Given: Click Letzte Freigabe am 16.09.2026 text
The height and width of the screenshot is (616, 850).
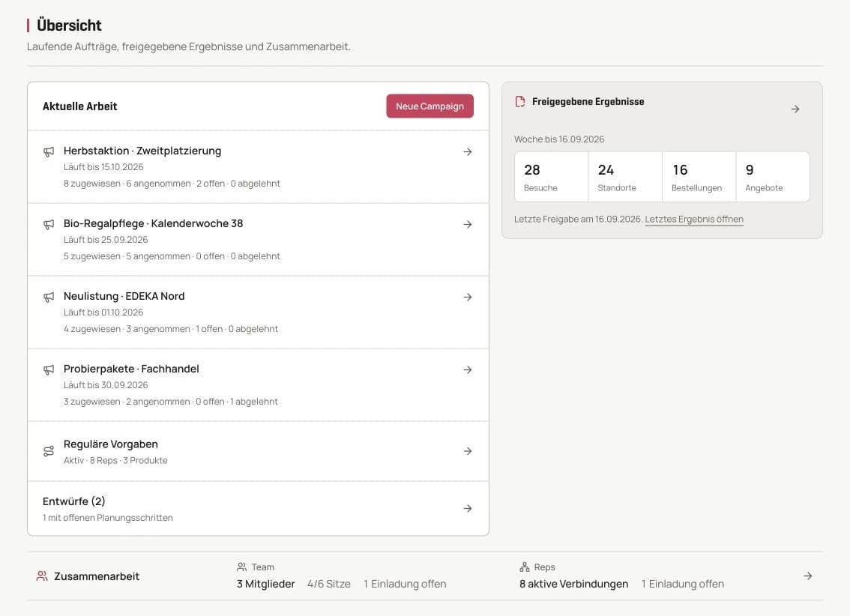Looking at the screenshot, I should click(579, 220).
